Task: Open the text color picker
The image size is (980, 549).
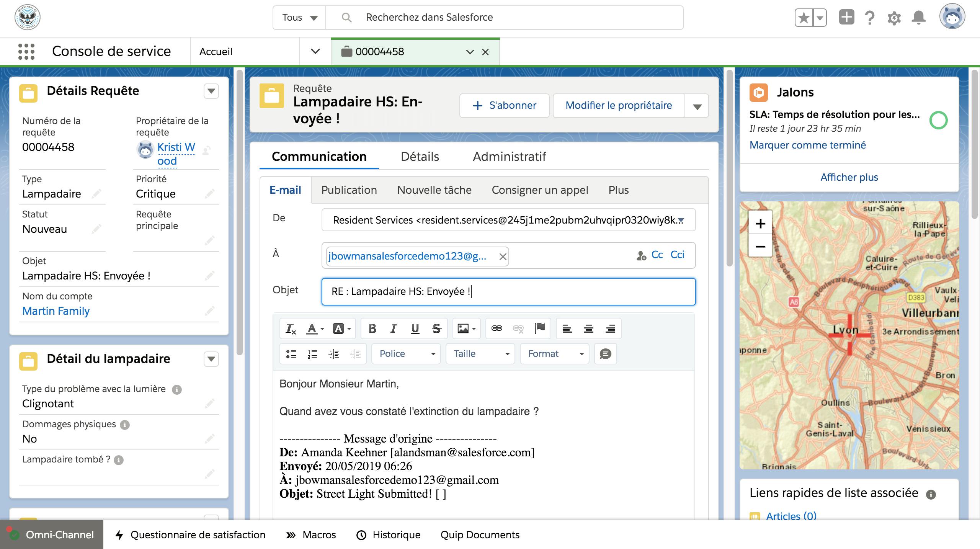Action: coord(315,328)
